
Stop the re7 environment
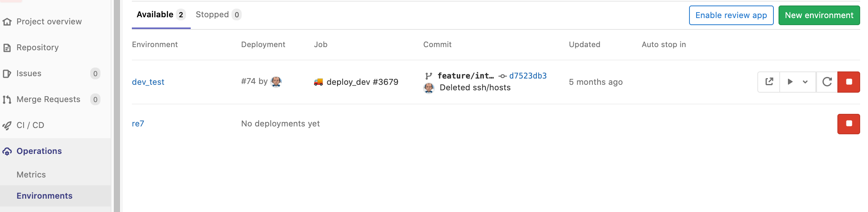pos(849,124)
